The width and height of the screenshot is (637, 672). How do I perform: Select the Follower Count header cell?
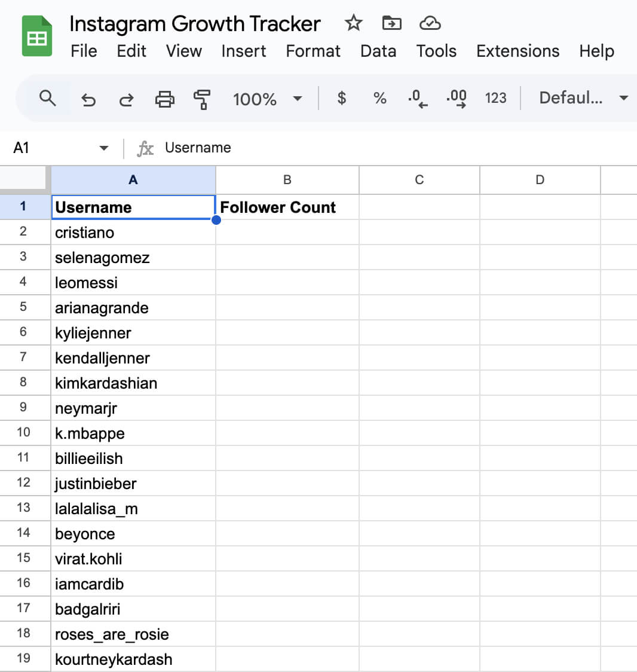coord(287,207)
